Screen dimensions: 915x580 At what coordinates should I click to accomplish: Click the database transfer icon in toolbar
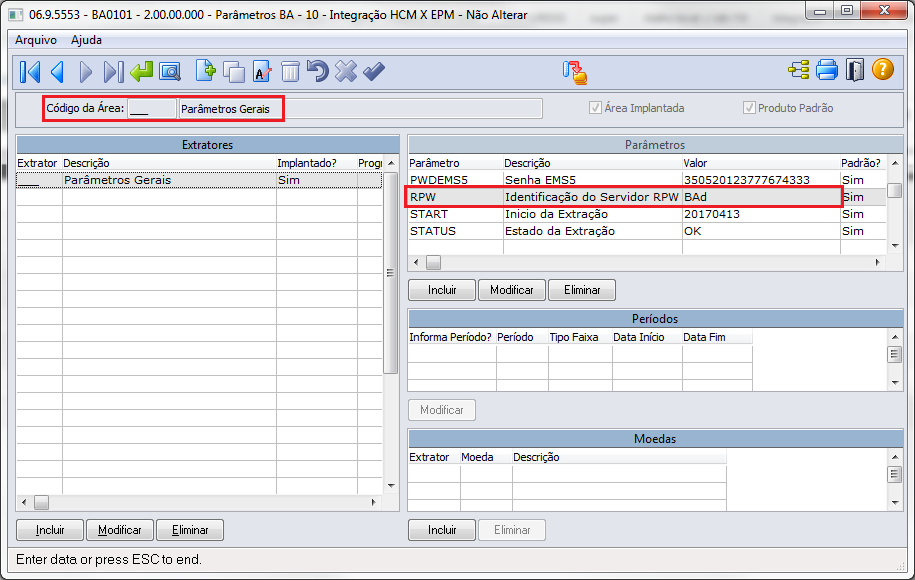[x=575, y=72]
